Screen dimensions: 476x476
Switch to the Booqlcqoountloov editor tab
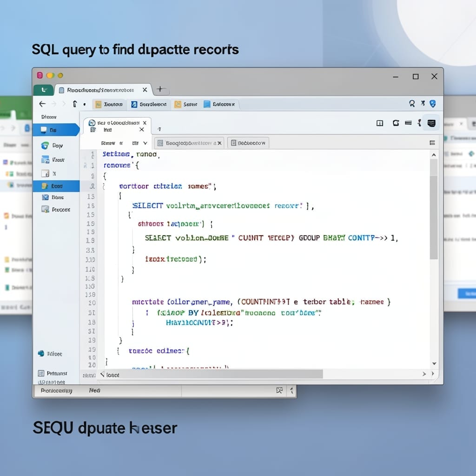click(189, 143)
